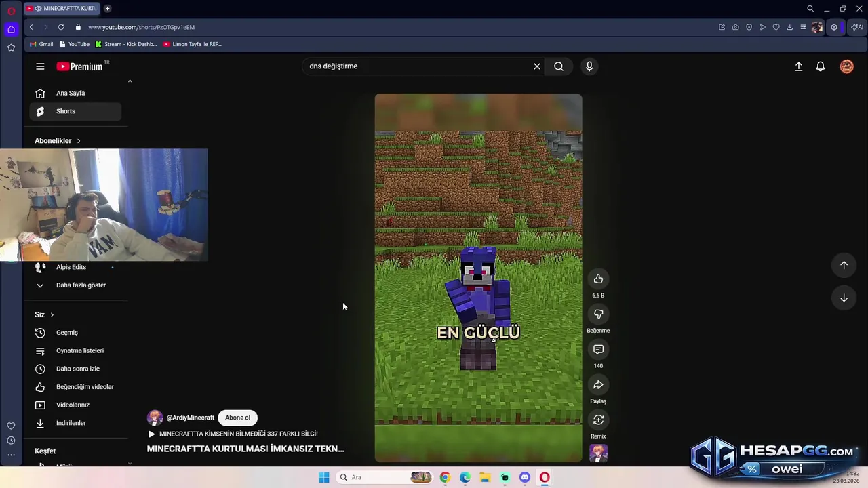Image resolution: width=868 pixels, height=488 pixels.
Task: Open Oynatma listeleri
Action: [x=75, y=350]
